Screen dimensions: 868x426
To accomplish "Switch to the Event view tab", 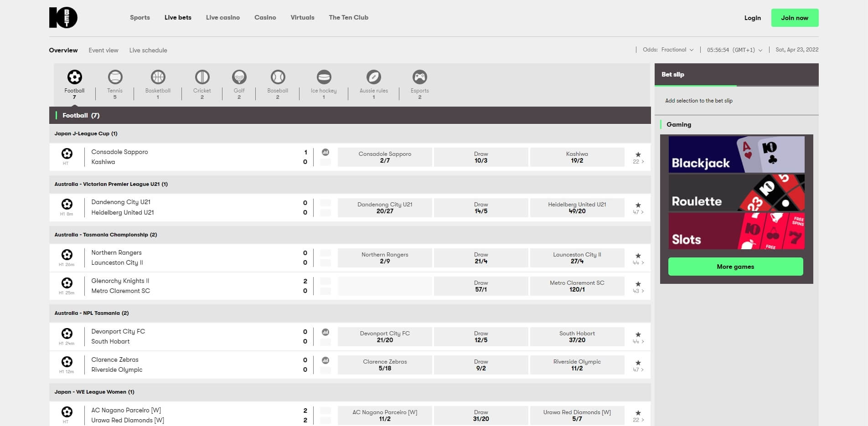I will pyautogui.click(x=103, y=50).
